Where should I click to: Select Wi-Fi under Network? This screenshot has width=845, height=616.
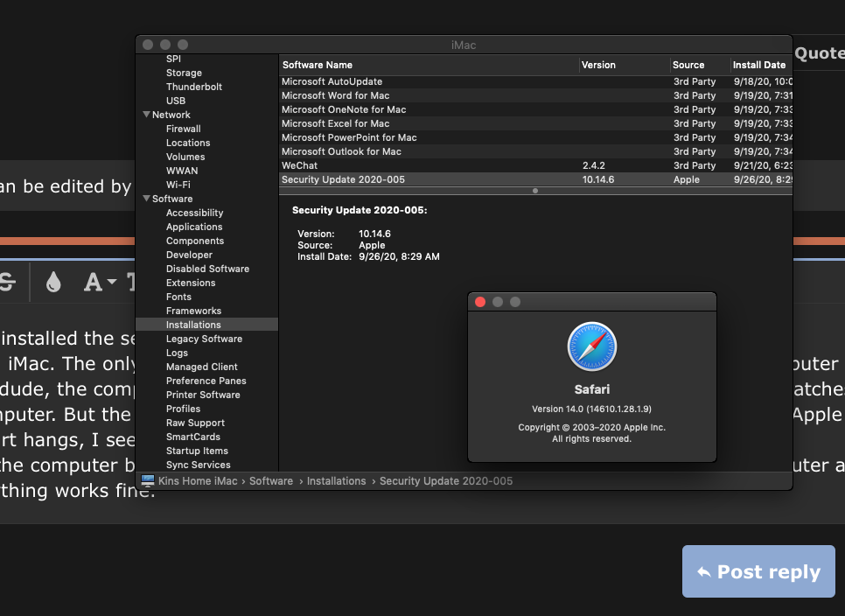click(x=178, y=185)
